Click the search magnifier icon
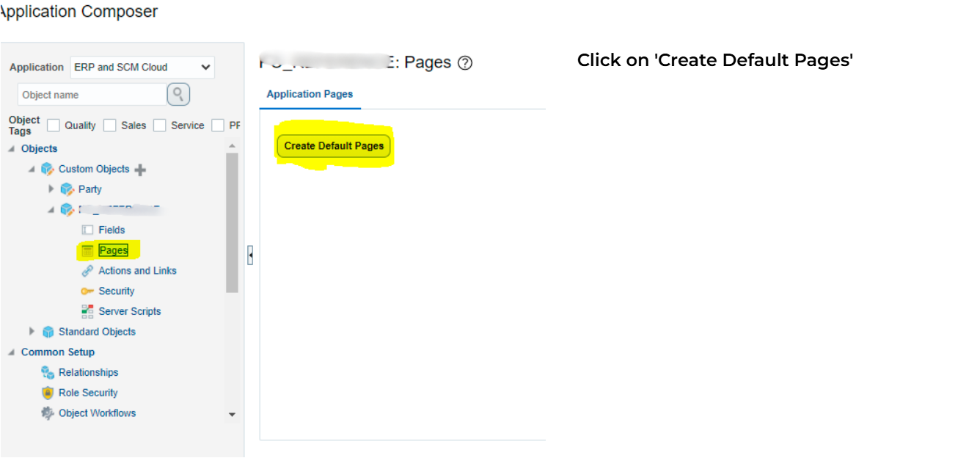980x458 pixels. tap(178, 94)
